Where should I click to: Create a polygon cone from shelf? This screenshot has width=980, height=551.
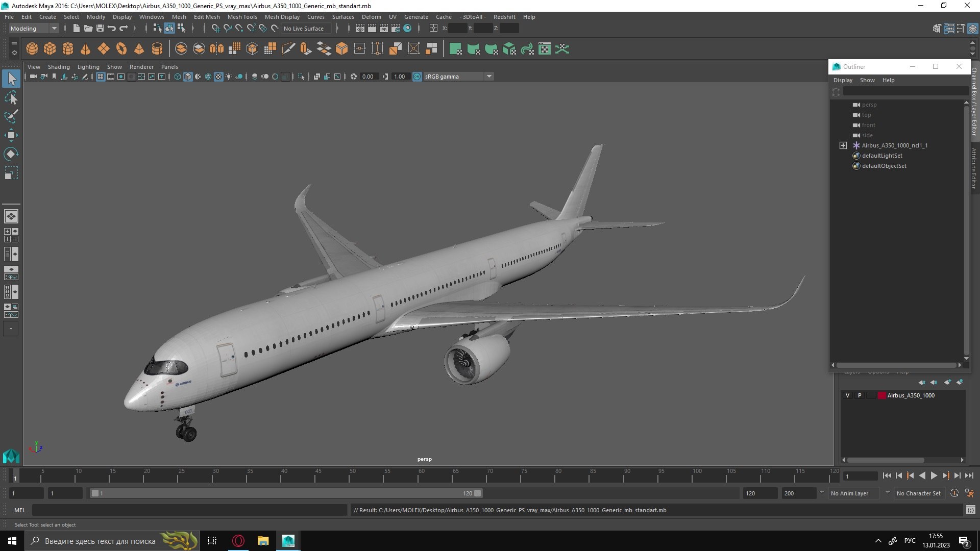click(x=86, y=49)
